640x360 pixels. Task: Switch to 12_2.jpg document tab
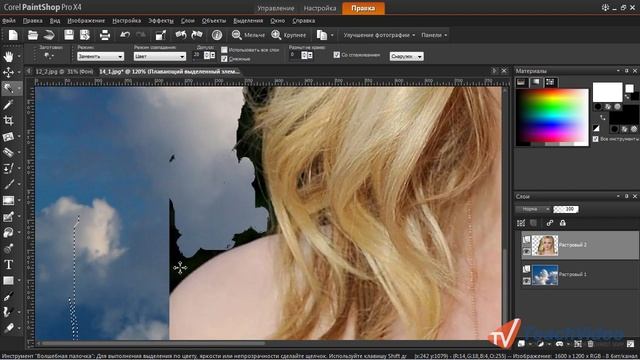click(x=64, y=71)
